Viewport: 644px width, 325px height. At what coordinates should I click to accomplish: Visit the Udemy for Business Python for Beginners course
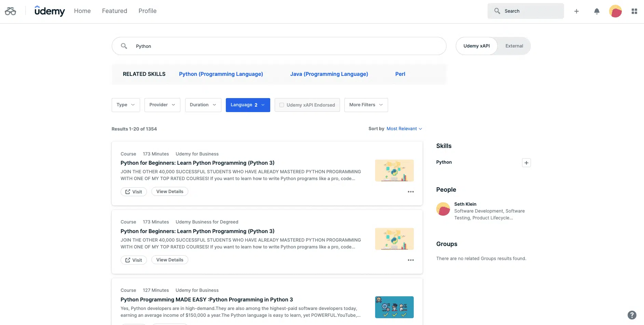point(134,192)
